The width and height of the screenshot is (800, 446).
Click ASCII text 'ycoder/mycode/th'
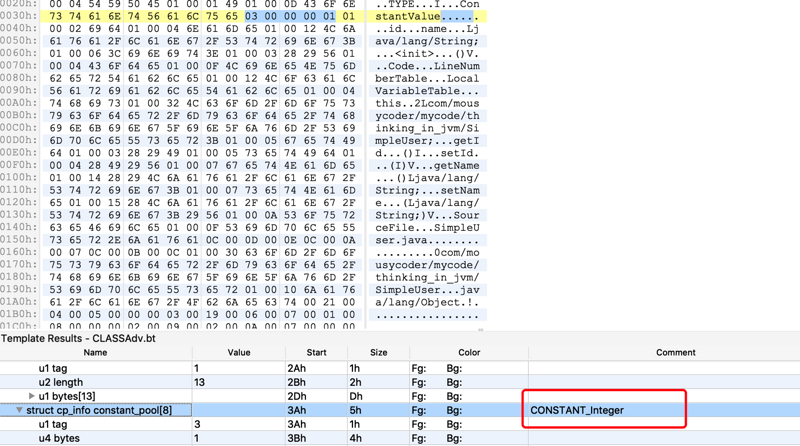pyautogui.click(x=427, y=116)
